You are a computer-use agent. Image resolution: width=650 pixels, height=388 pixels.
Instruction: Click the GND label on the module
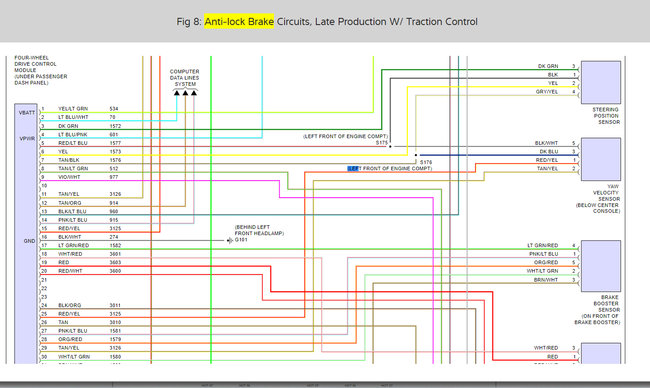(29, 241)
